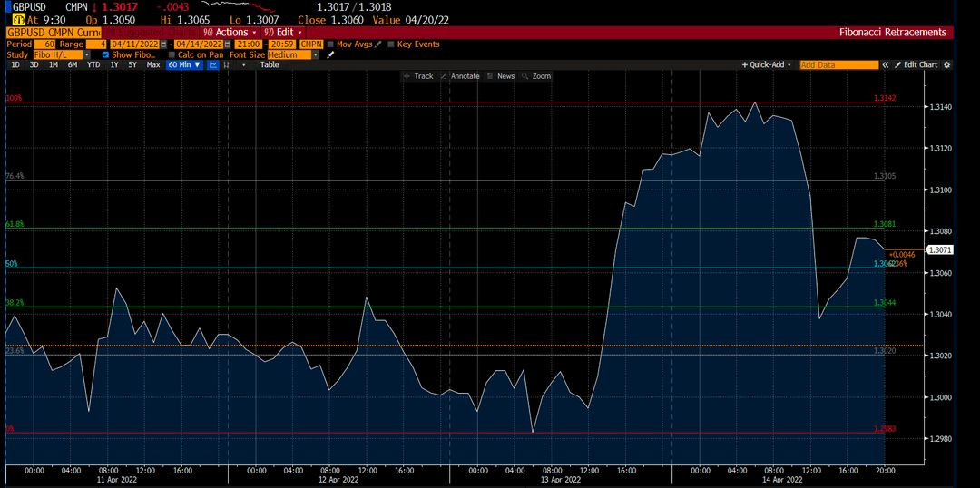Click pencil icon next to Mov Avgs
Screen dimensions: 980x488
click(x=377, y=44)
